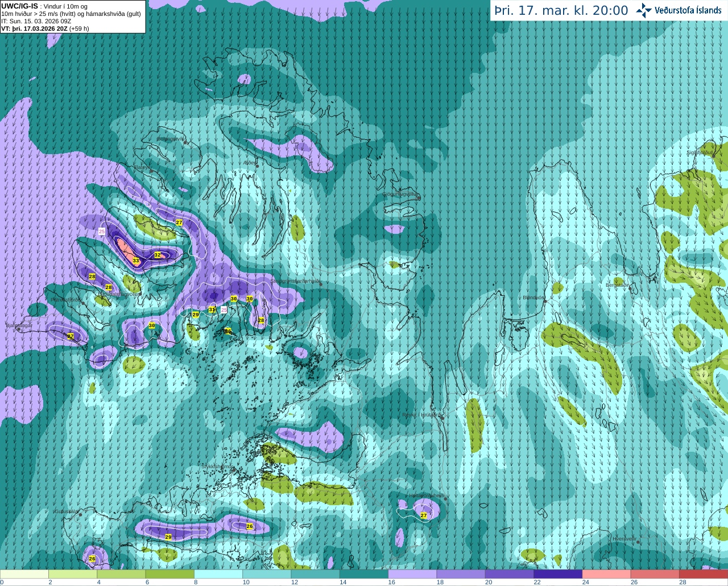Click the Bíldudalsflugvöllur station label
The image size is (728, 586).
(119, 294)
